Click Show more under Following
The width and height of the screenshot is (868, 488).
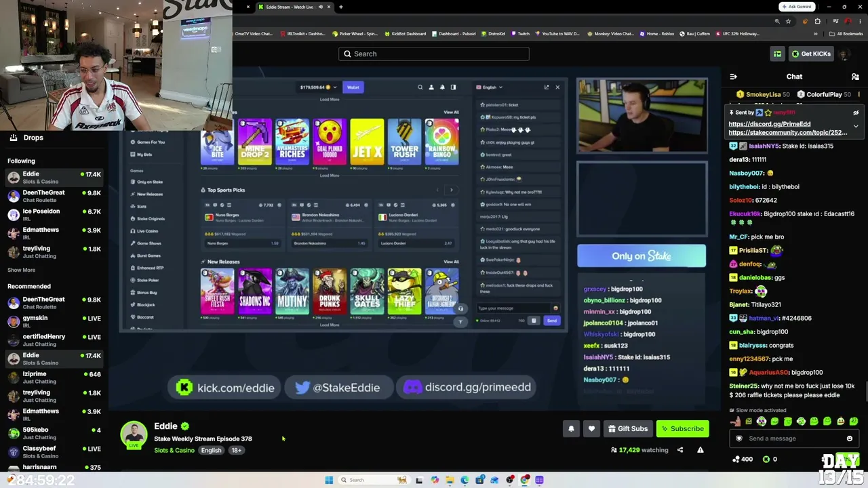tap(21, 270)
